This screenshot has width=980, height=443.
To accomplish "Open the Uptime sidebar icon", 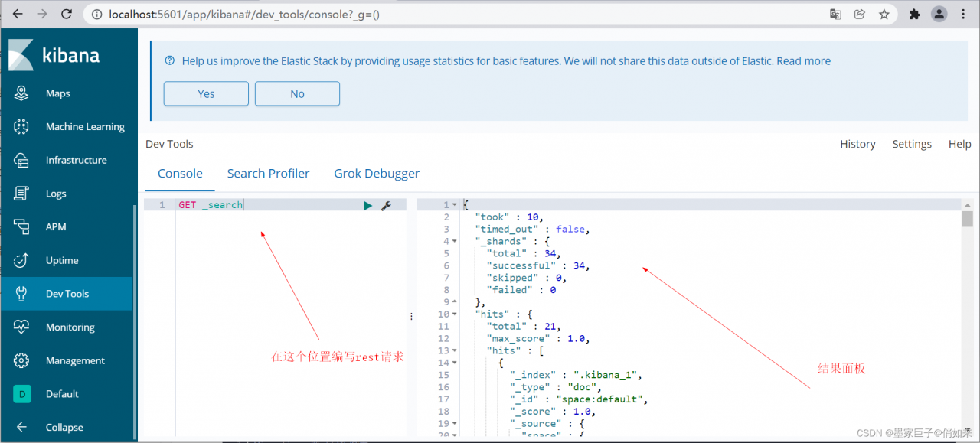I will click(x=21, y=260).
